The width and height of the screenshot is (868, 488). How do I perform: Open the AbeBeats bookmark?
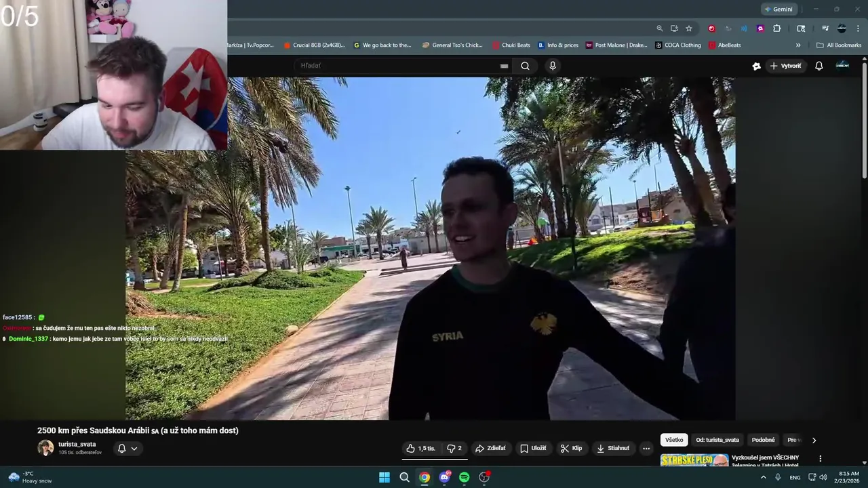coord(725,45)
